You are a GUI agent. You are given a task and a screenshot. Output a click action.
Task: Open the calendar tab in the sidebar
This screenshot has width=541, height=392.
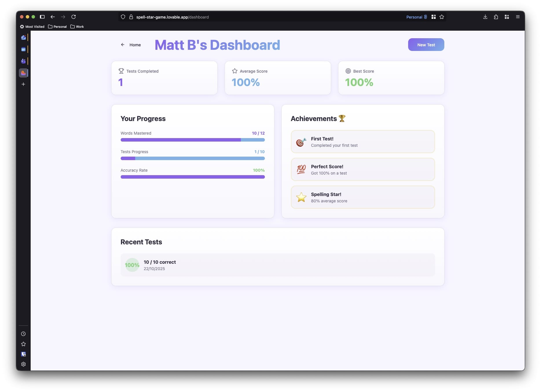(x=23, y=50)
